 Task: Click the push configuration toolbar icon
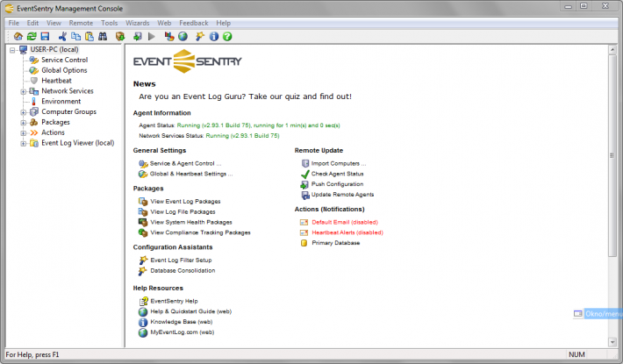pyautogui.click(x=138, y=37)
